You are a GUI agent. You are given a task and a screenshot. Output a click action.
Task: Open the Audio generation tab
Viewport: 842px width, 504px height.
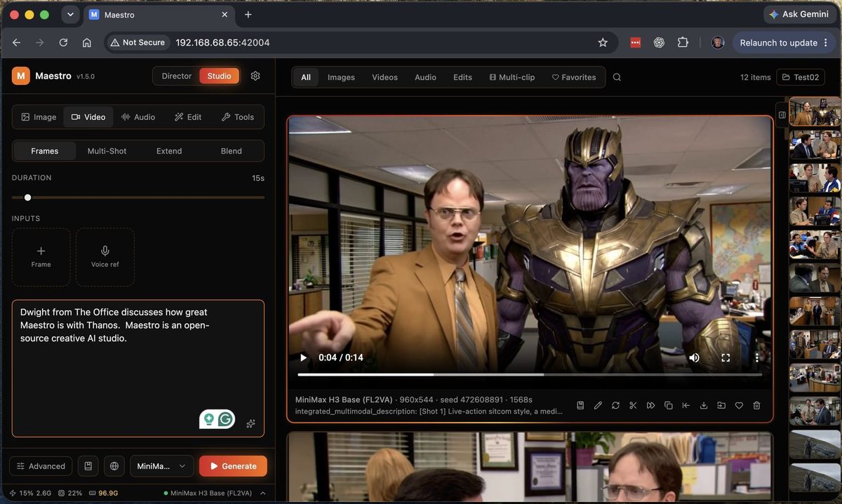pos(138,117)
